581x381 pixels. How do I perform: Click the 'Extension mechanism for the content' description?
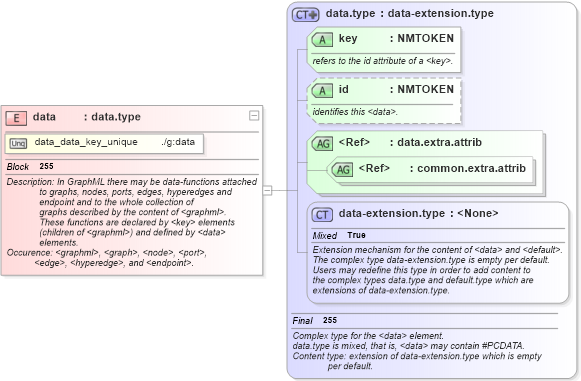(x=437, y=270)
